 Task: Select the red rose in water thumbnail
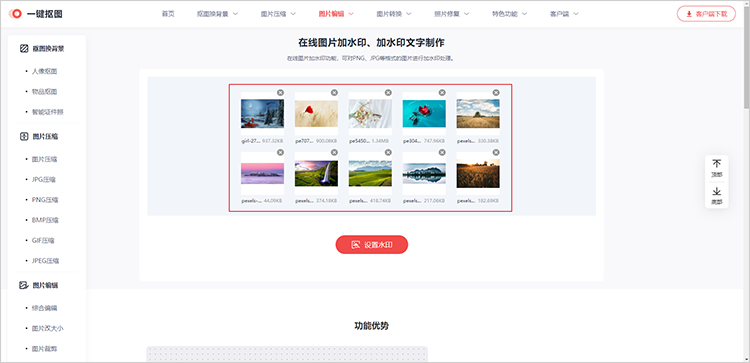(424, 113)
